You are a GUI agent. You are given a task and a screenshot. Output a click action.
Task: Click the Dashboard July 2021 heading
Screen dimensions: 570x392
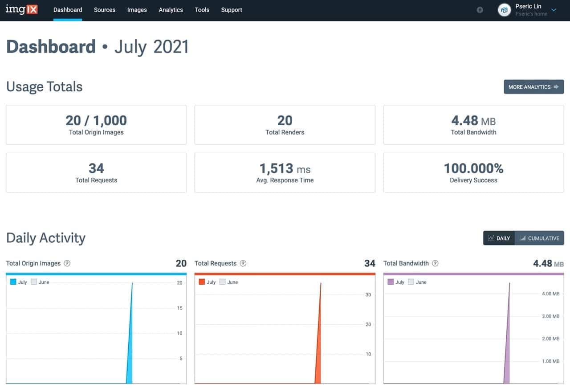98,47
